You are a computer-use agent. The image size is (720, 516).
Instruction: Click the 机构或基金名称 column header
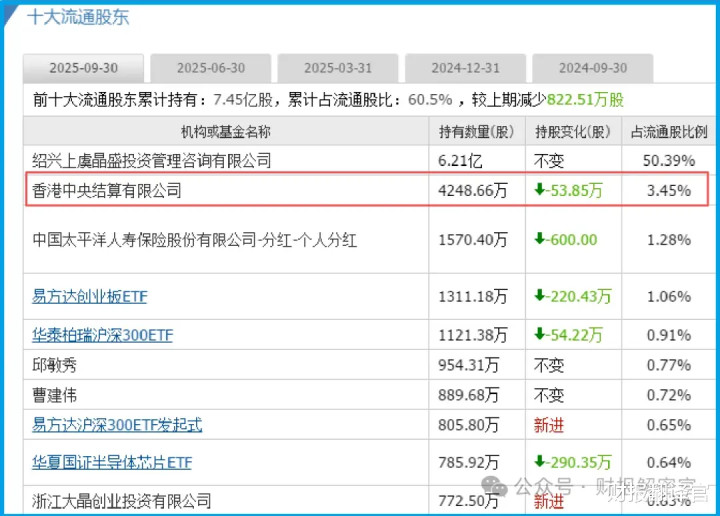(225, 132)
